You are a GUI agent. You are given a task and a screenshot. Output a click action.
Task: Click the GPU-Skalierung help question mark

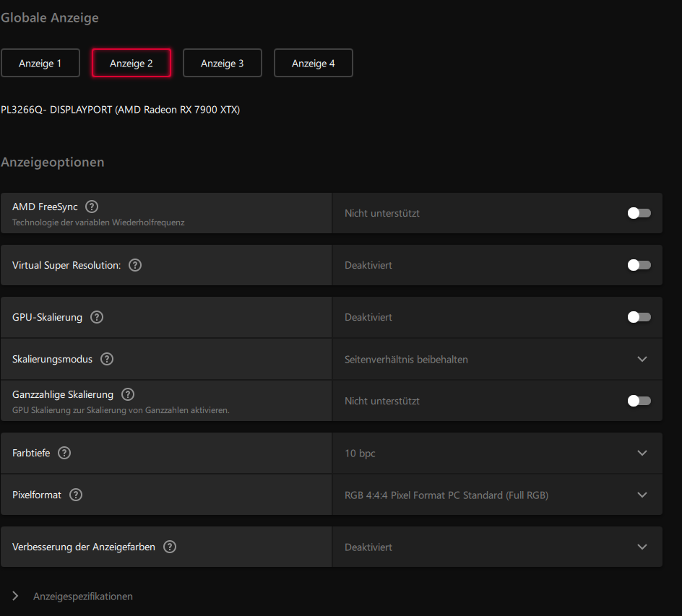point(97,317)
